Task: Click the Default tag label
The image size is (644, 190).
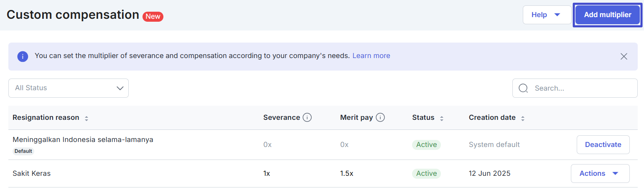Action: 23,151
